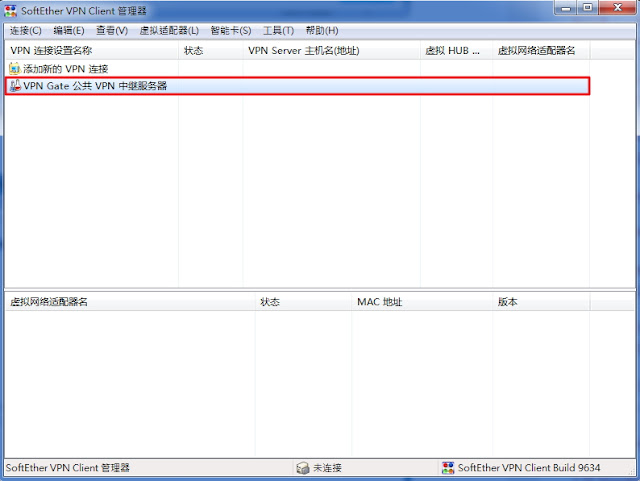The width and height of the screenshot is (640, 481).
Task: Click the 未连接 status icon
Action: click(303, 468)
